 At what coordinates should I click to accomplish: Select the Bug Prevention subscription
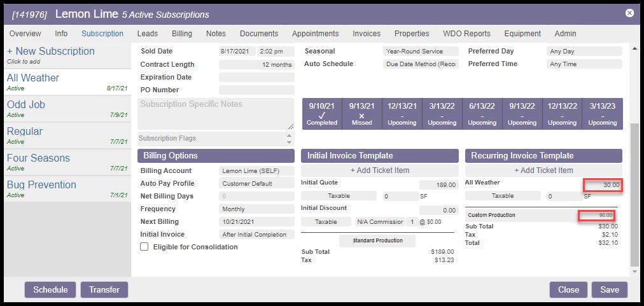pyautogui.click(x=41, y=184)
